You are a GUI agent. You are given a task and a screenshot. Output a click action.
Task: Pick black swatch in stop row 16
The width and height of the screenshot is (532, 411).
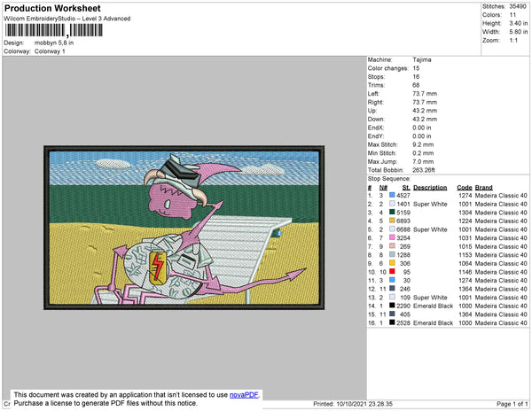(392, 322)
